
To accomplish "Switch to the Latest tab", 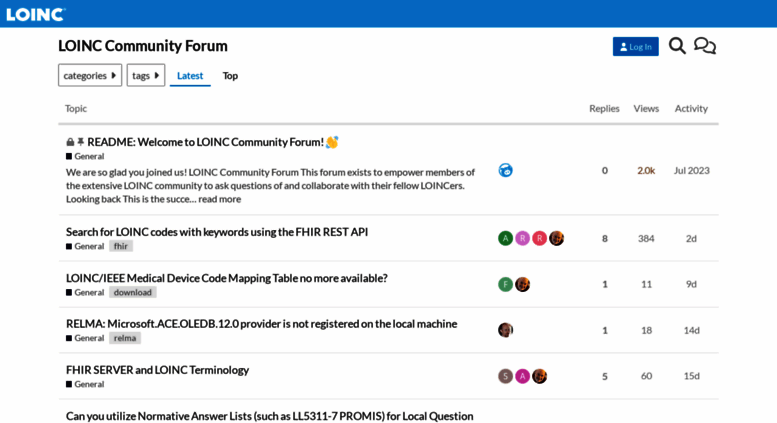I will tap(190, 76).
